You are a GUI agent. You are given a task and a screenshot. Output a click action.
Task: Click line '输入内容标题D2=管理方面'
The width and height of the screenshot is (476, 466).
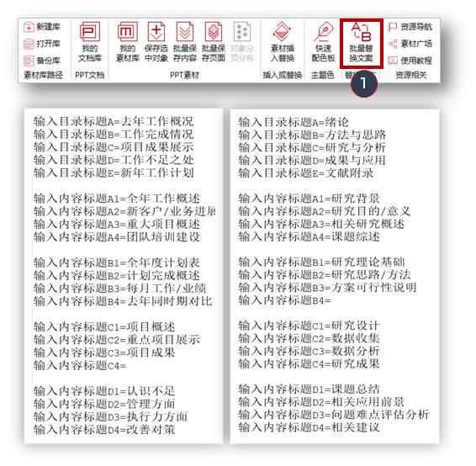104,404
